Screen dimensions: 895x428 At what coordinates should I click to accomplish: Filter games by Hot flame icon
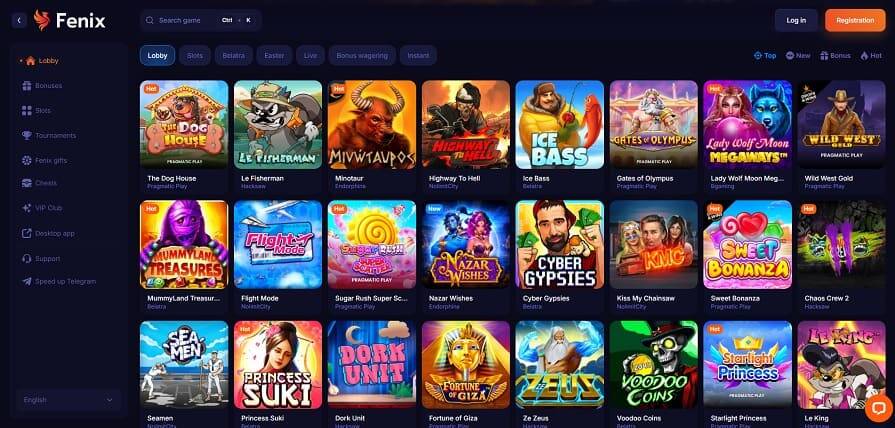pyautogui.click(x=864, y=55)
